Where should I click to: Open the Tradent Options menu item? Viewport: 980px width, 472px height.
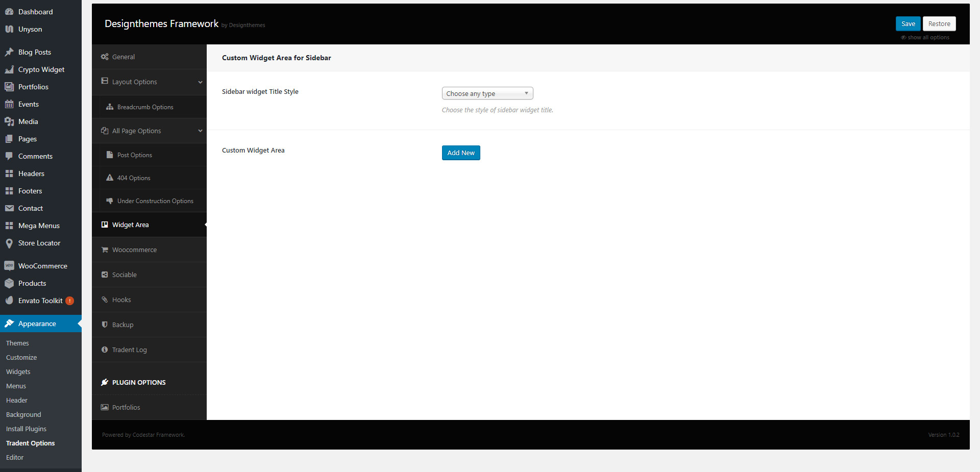click(x=30, y=443)
